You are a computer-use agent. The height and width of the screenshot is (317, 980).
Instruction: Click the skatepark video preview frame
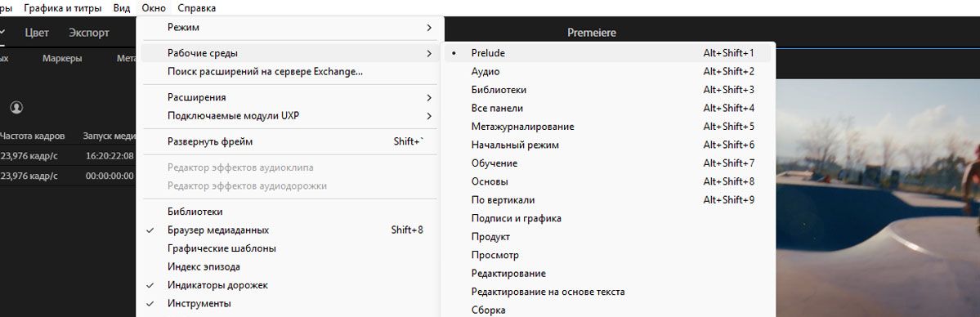pyautogui.click(x=878, y=197)
